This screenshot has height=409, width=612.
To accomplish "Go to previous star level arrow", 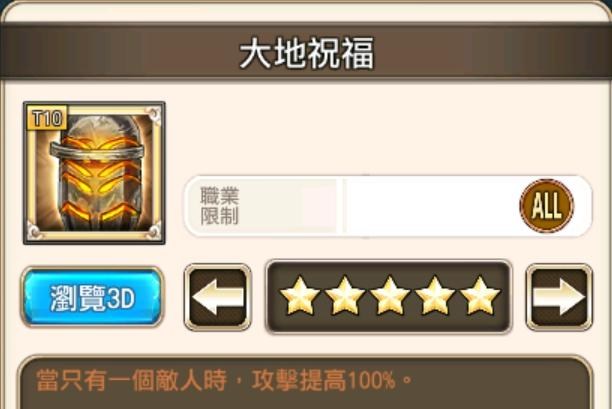I will (x=217, y=297).
